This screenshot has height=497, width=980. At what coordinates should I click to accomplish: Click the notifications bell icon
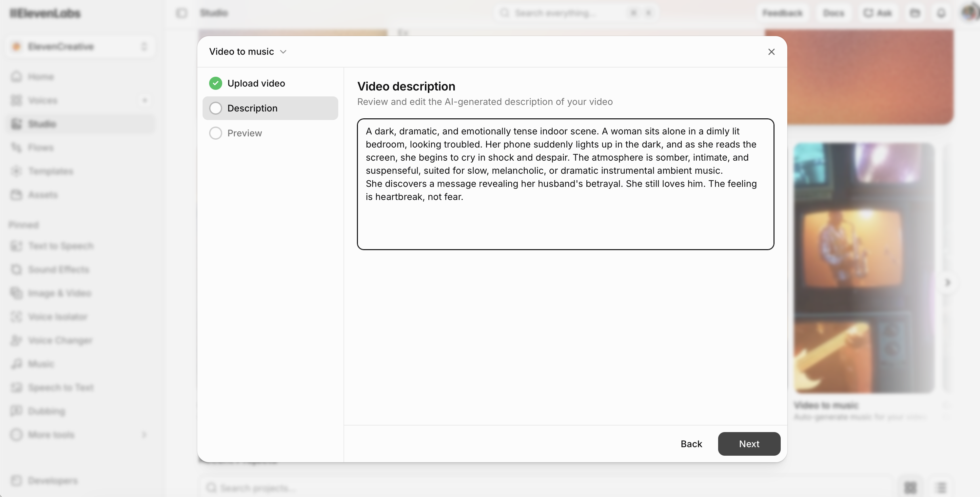coord(941,13)
